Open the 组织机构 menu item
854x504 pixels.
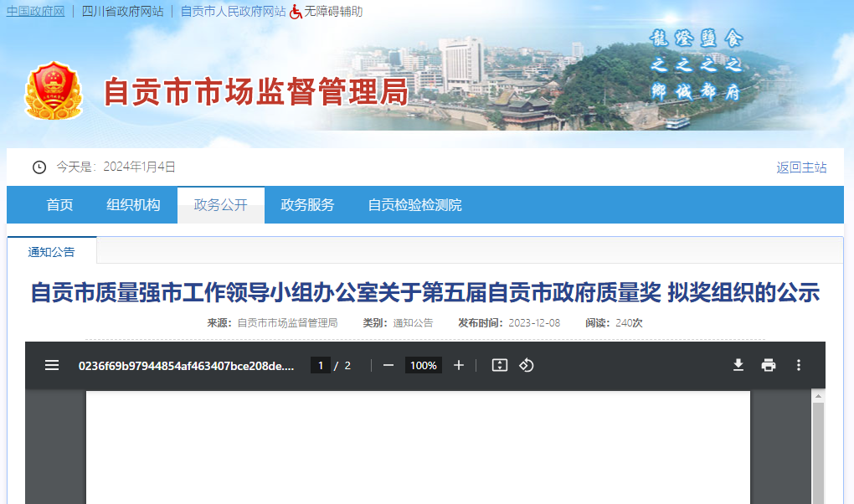click(134, 205)
